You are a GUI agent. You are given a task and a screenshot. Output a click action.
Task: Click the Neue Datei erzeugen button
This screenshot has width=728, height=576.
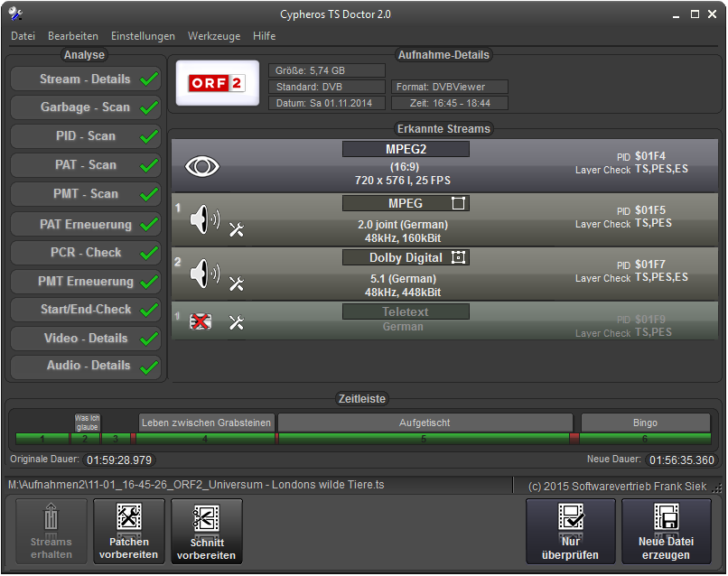(x=667, y=531)
